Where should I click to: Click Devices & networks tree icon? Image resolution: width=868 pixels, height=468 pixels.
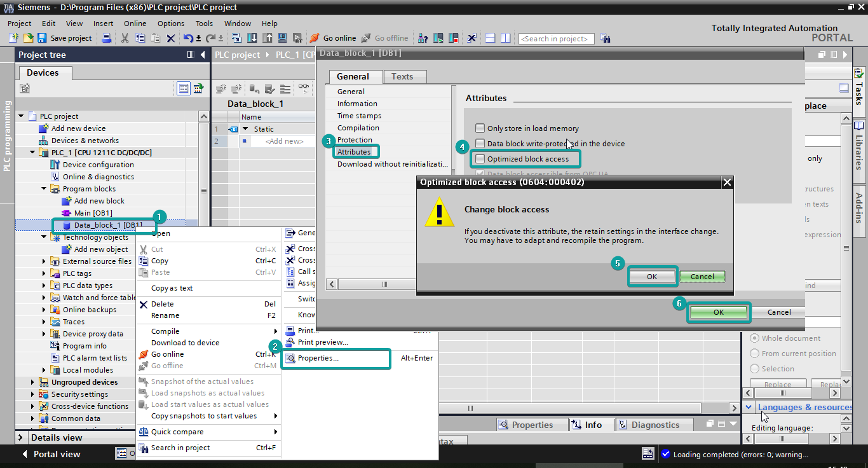(44, 141)
